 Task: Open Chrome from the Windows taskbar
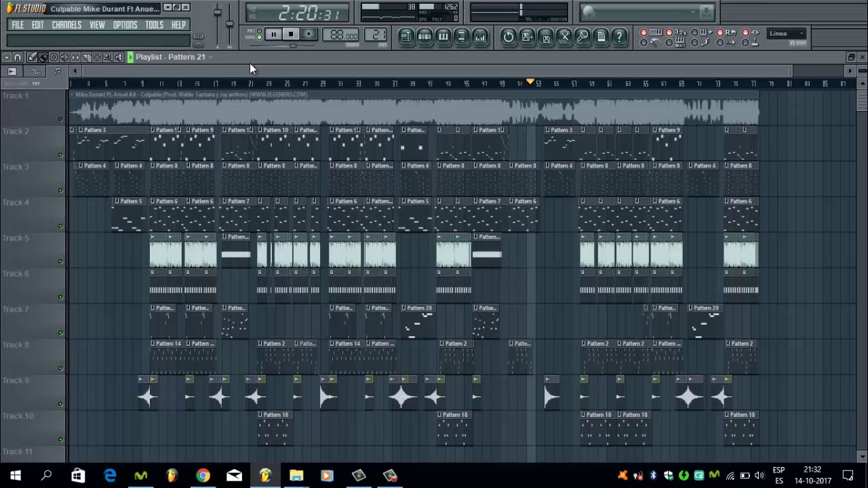pos(203,476)
